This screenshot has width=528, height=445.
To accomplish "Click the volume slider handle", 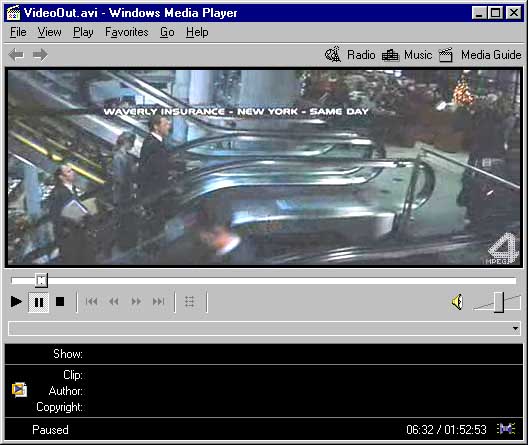I will (x=499, y=302).
